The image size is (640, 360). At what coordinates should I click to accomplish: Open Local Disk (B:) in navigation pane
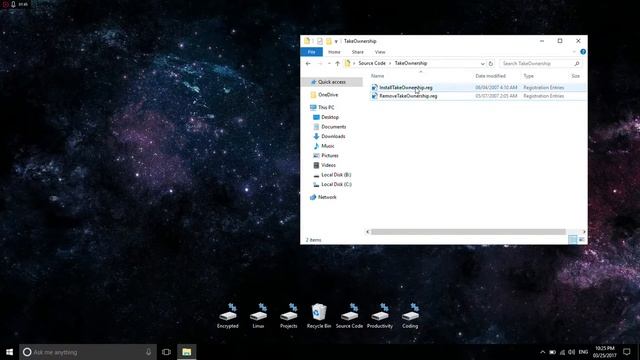336,175
